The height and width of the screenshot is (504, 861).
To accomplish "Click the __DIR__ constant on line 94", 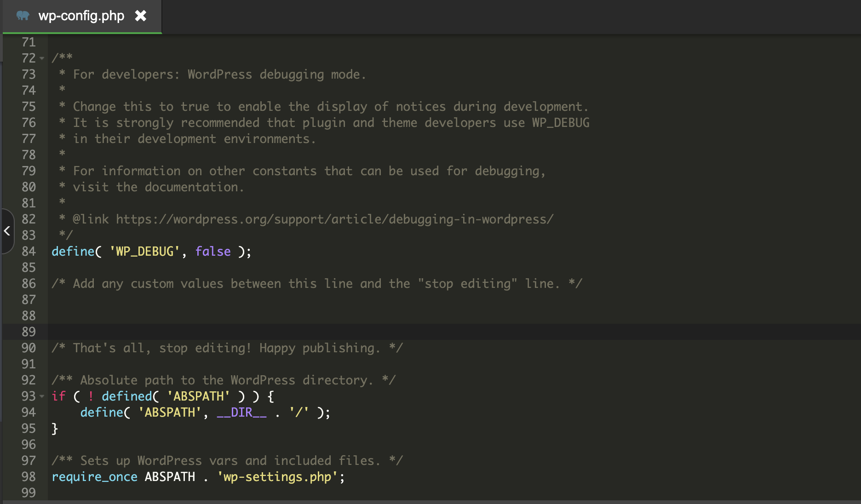I will point(241,412).
